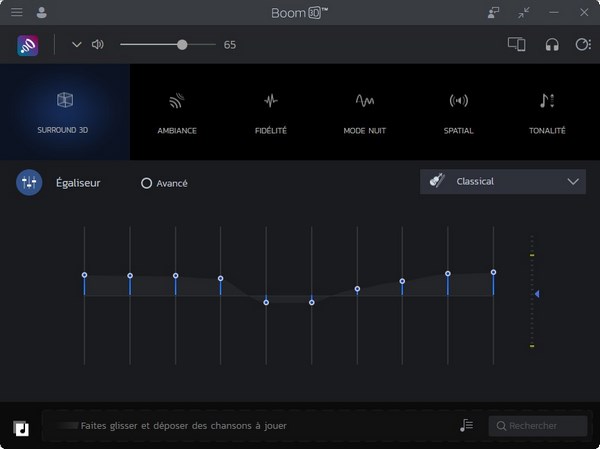Adjust the main volume slider handle

(x=182, y=45)
